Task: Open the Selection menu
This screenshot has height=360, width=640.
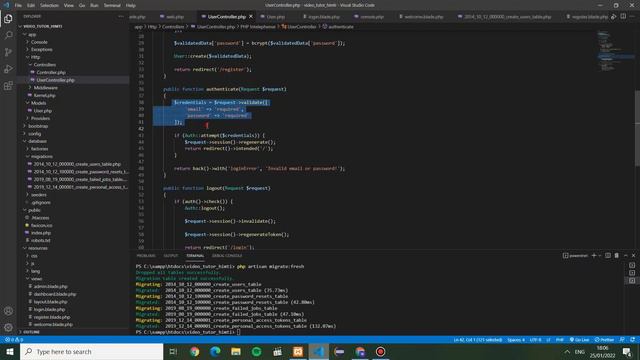Action: point(49,5)
